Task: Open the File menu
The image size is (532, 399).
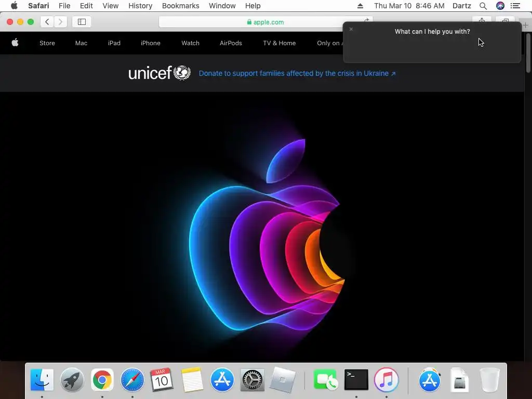Action: tap(64, 6)
